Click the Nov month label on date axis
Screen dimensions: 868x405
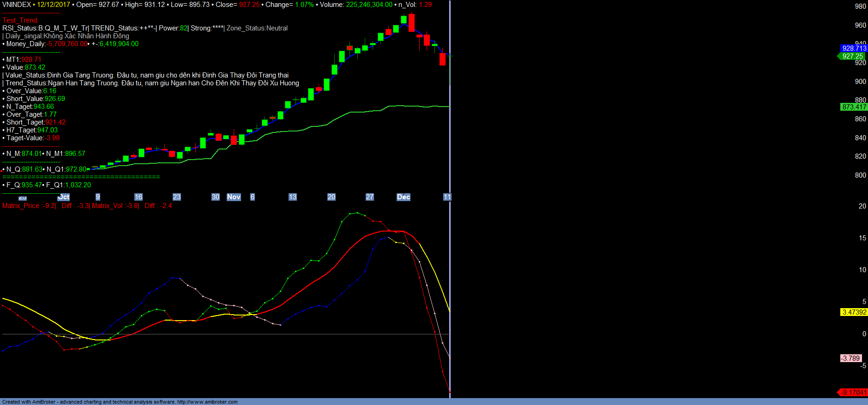pyautogui.click(x=234, y=197)
